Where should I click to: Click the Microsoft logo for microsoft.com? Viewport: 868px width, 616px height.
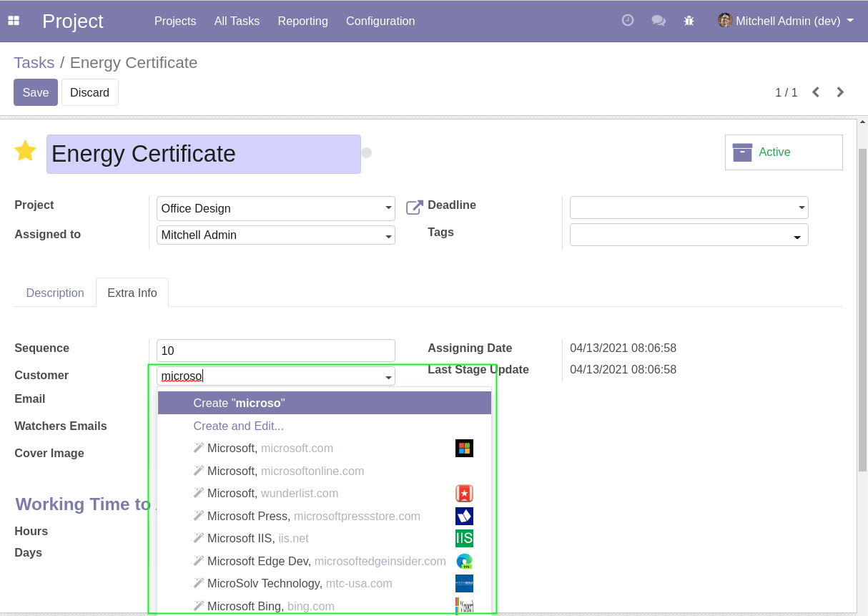[x=464, y=448]
